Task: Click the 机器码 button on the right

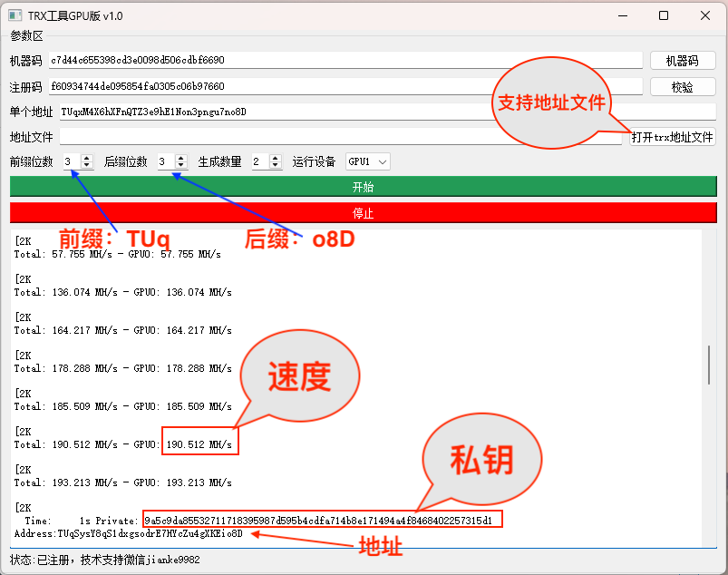Action: tap(683, 61)
